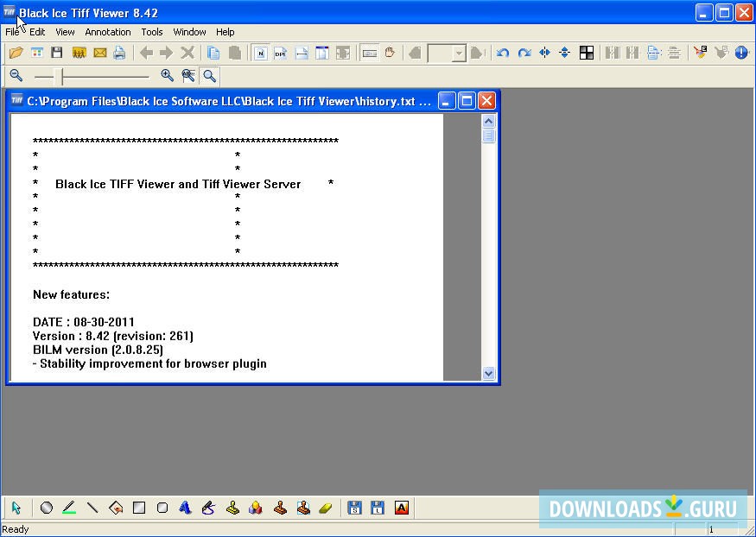
Task: Click the load annotation 'L' disk icon
Action: [x=378, y=508]
